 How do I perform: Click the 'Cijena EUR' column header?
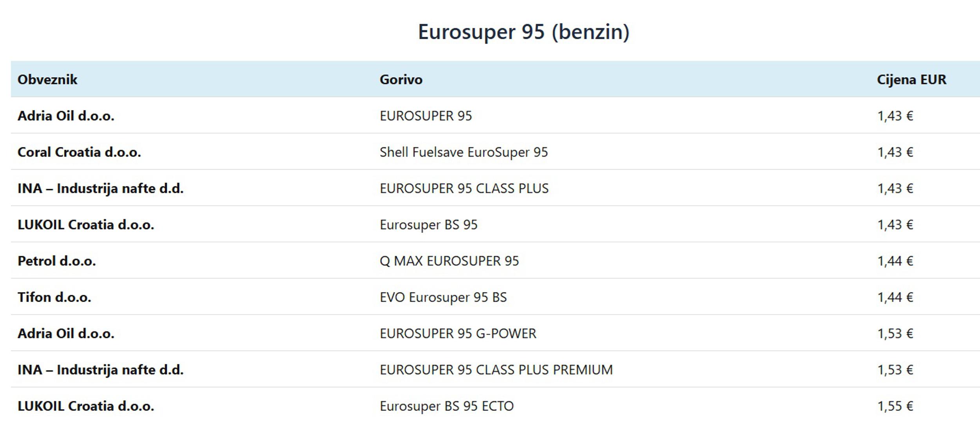(911, 80)
